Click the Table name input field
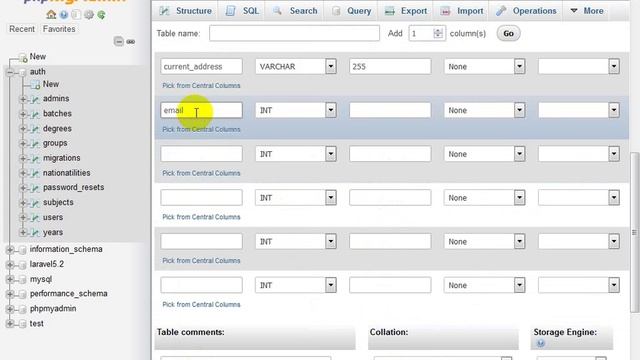The image size is (640, 360). point(294,33)
